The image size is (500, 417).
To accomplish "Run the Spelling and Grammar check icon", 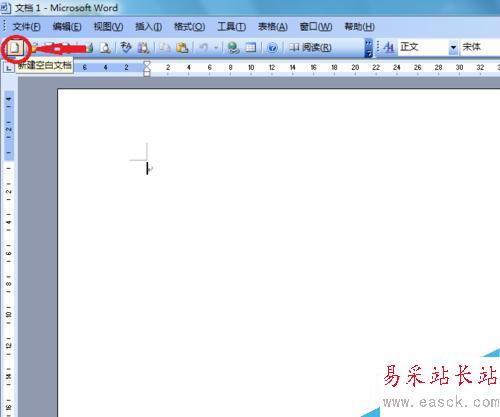I will pos(126,48).
